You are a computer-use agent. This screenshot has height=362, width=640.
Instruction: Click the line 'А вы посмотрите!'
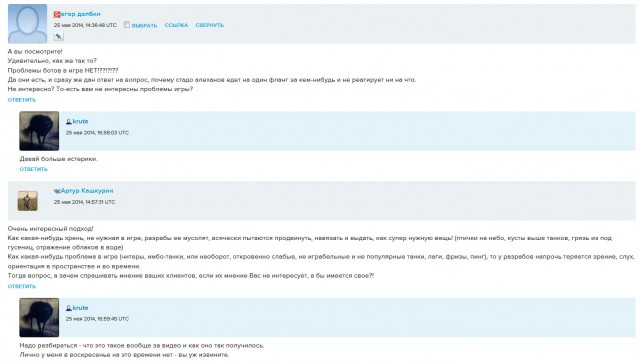[35, 51]
